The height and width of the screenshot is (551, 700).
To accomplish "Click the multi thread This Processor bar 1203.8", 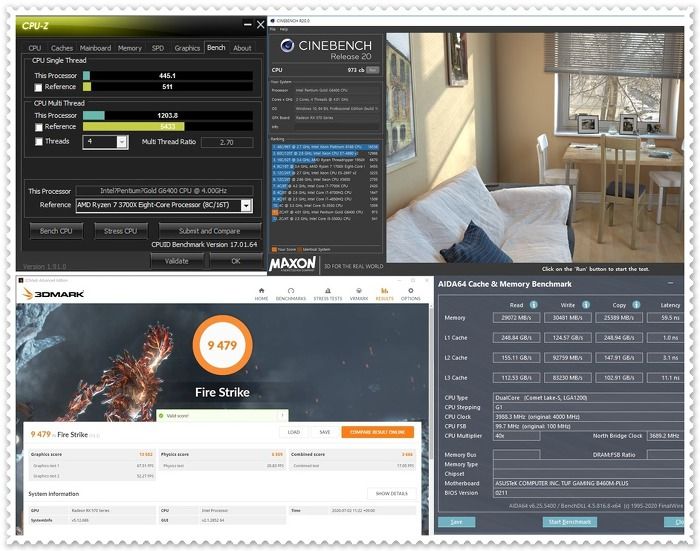I will point(167,115).
